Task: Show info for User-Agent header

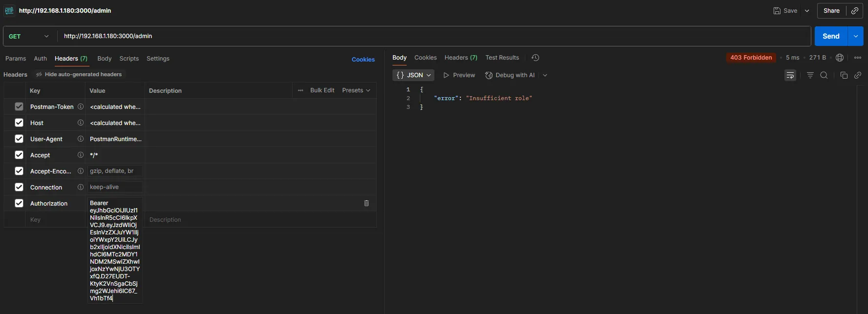Action: pyautogui.click(x=81, y=139)
